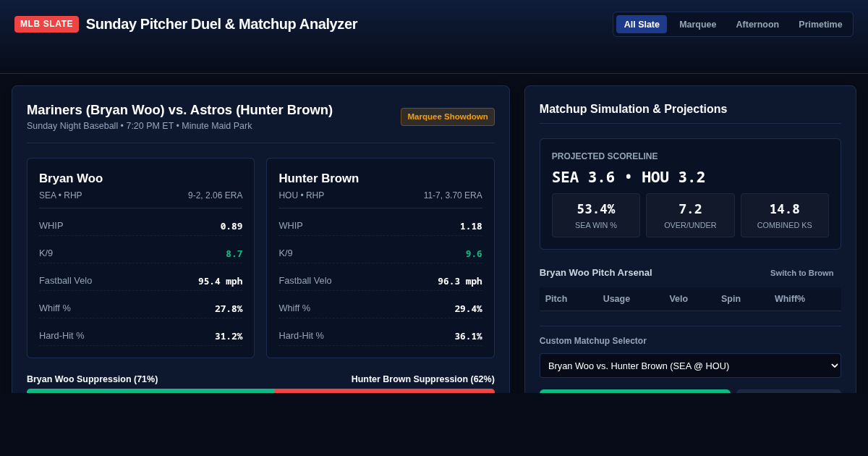Click the green Woo suppression bar segment
This screenshot has height=456, width=868.
(150, 391)
